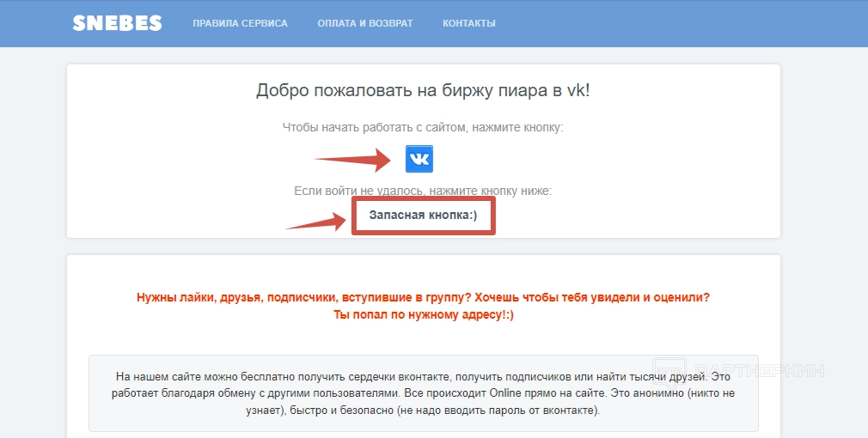Open the Правила сервиса menu item

point(241,23)
